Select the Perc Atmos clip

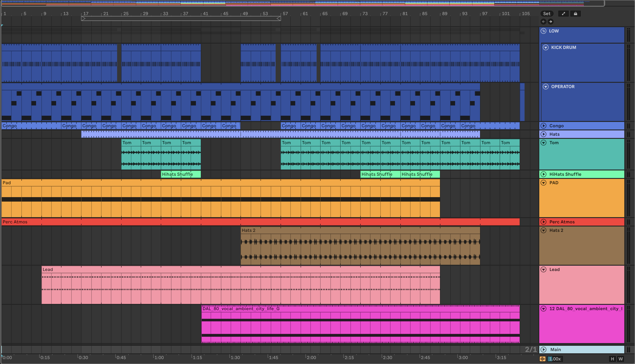[x=261, y=222]
